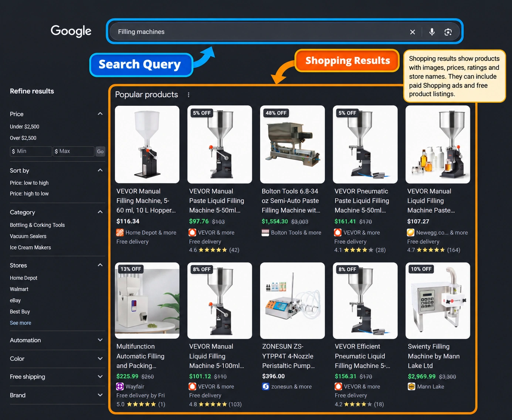Collapse the Stores filter section
Image resolution: width=512 pixels, height=420 pixels.
(x=100, y=265)
